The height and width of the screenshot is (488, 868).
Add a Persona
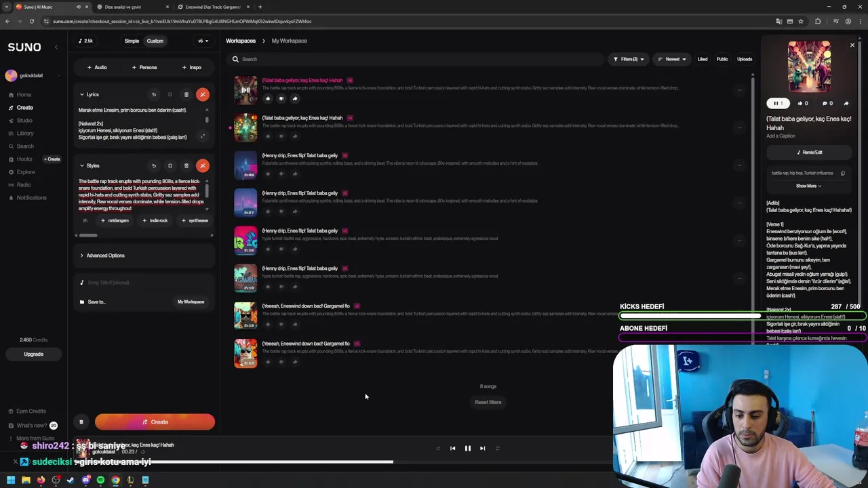[144, 68]
